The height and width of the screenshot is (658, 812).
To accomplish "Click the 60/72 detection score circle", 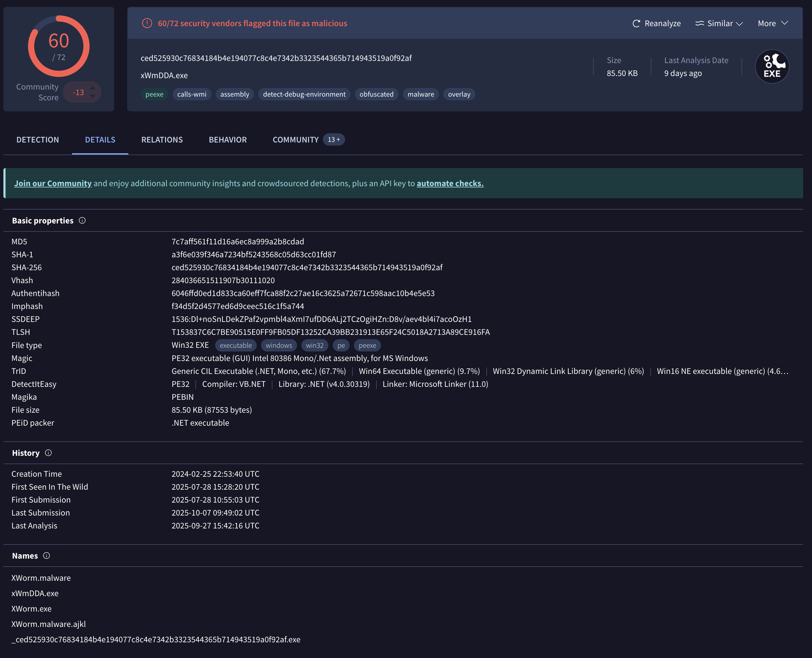I will tap(59, 46).
